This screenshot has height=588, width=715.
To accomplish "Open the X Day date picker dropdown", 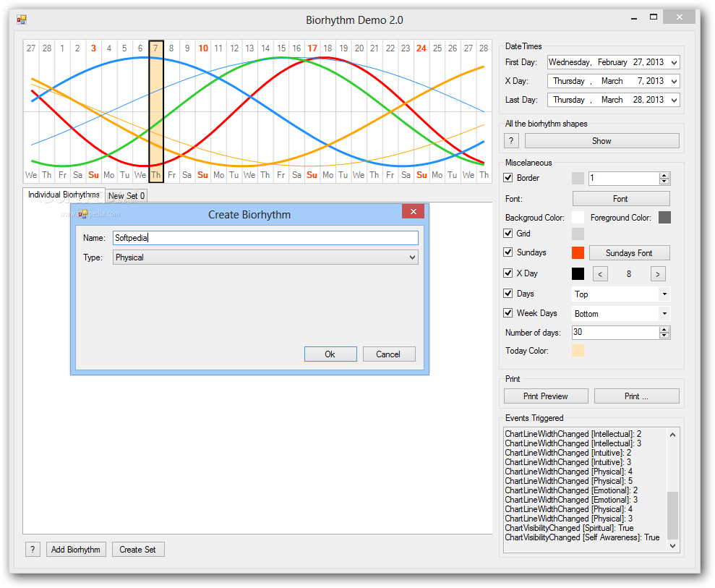I will click(x=674, y=81).
